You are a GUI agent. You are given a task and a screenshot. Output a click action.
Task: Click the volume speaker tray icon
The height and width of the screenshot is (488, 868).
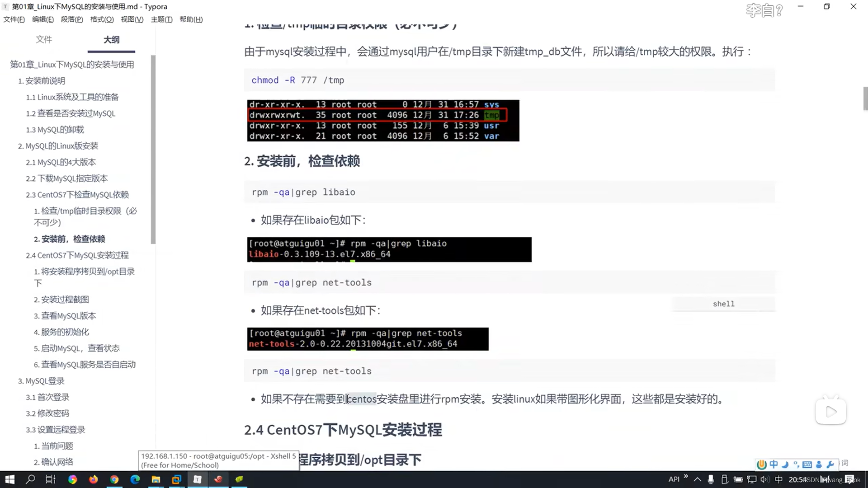764,479
